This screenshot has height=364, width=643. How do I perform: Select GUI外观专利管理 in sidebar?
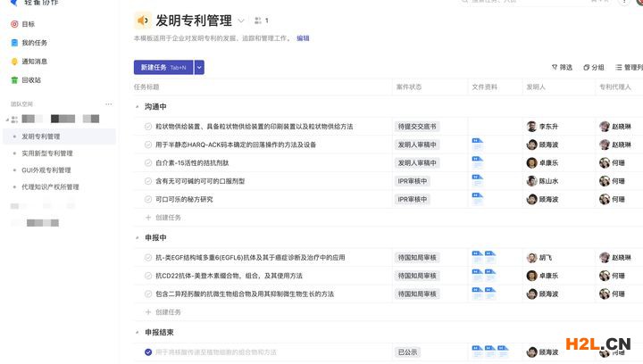pos(46,170)
